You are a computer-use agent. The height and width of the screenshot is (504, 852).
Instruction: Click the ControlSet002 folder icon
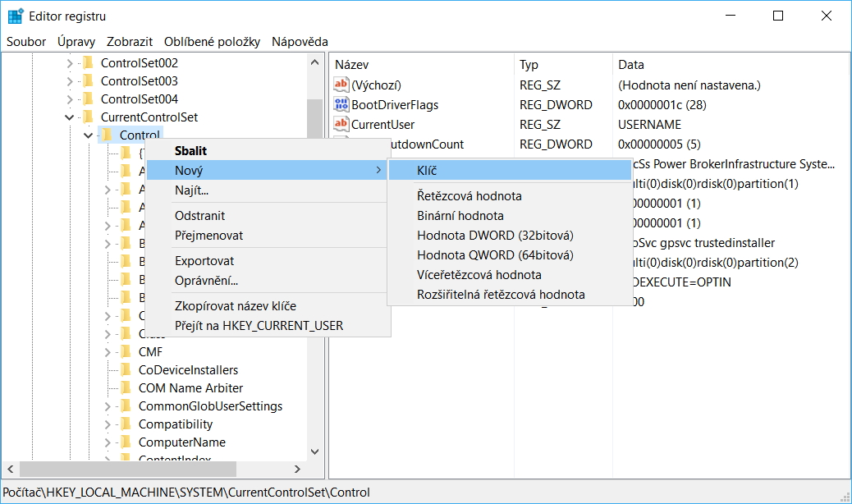tap(88, 62)
